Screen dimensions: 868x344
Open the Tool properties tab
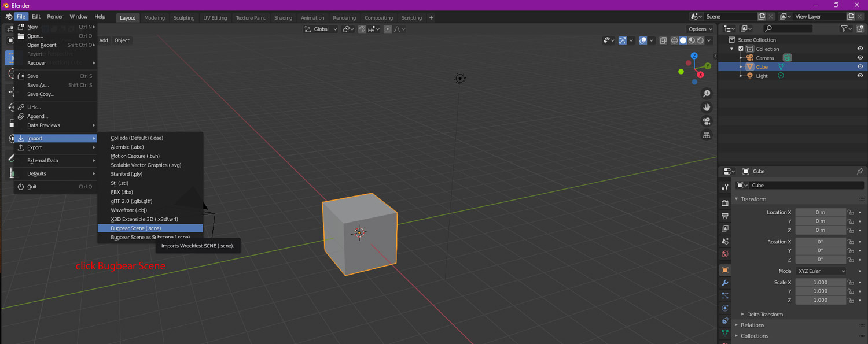(725, 187)
